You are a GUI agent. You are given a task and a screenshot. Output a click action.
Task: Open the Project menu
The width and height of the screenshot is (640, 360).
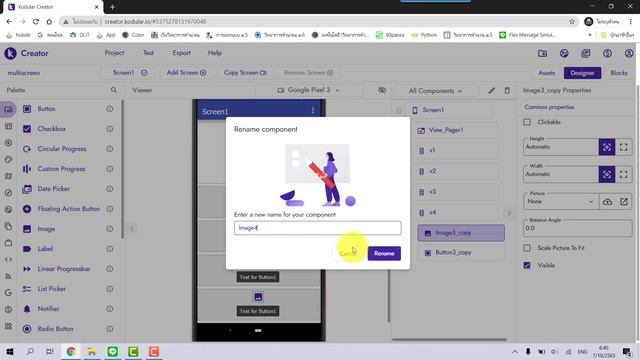[x=114, y=53]
